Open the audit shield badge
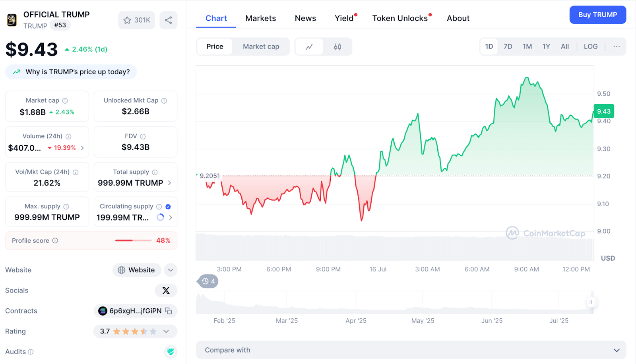This screenshot has width=636, height=364. coord(171,352)
